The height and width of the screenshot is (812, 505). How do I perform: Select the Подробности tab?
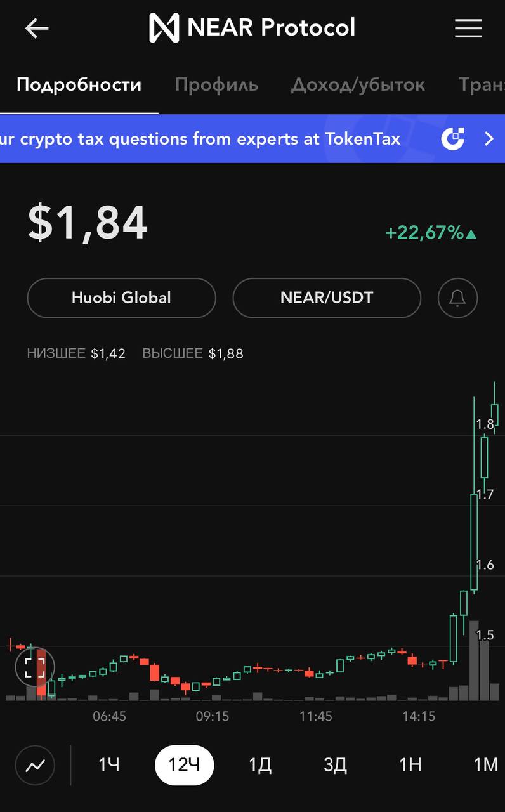[x=79, y=85]
